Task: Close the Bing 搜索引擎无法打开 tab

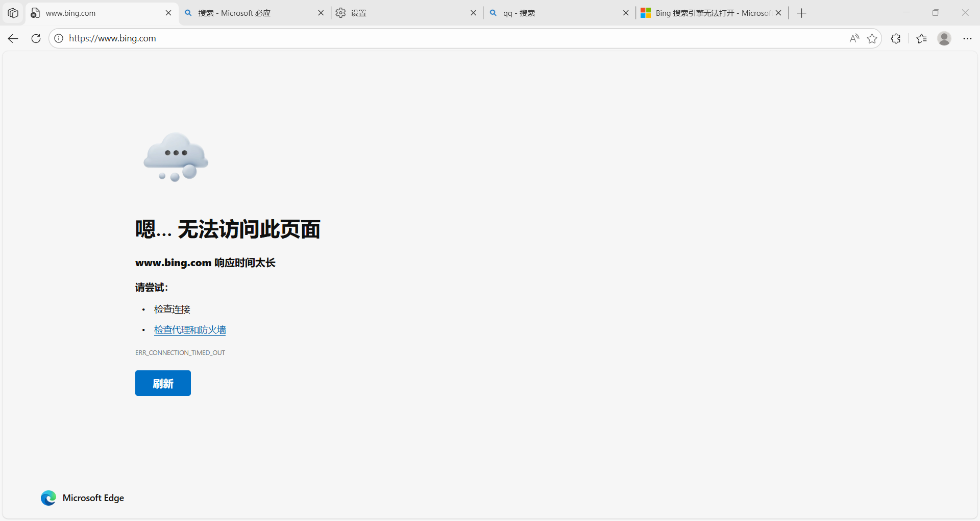Action: pos(778,13)
